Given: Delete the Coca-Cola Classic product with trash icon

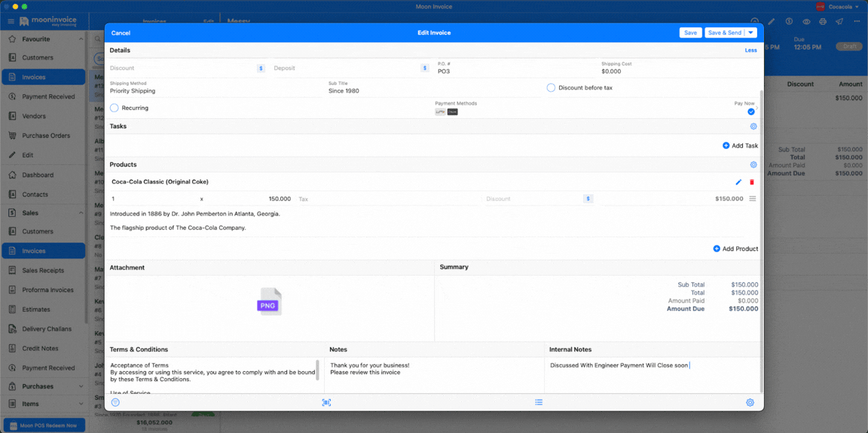Looking at the screenshot, I should tap(752, 182).
